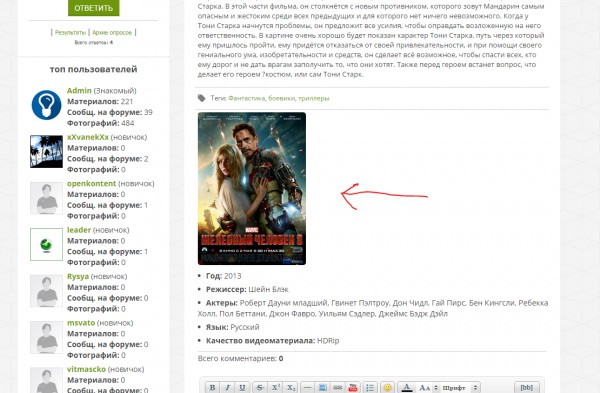
Task: Insert a hyperlink with the chain icon
Action: click(338, 387)
